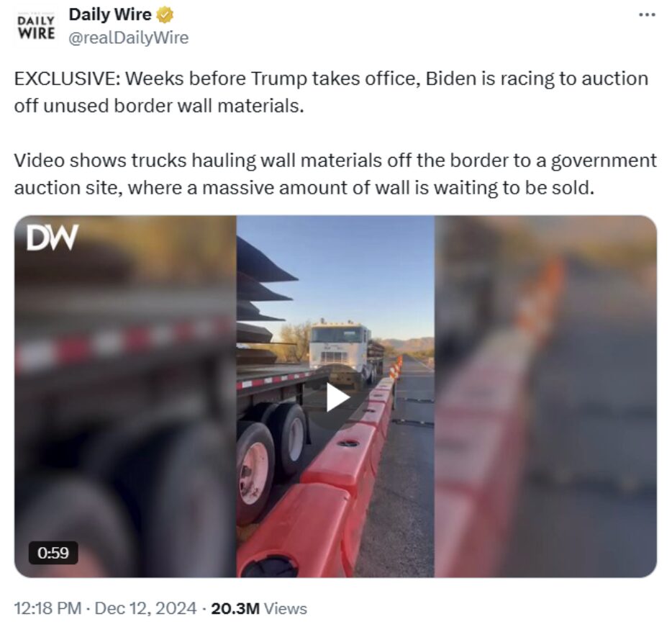The height and width of the screenshot is (632, 672).
Task: Click the gold verified badge
Action: (165, 15)
